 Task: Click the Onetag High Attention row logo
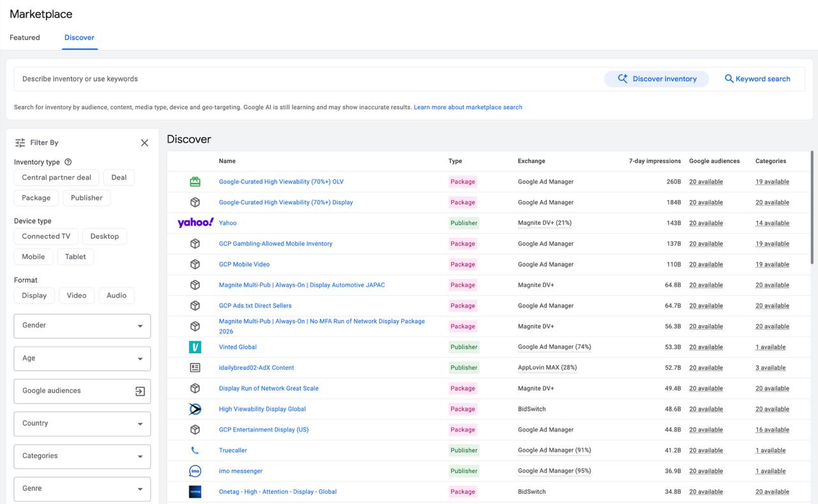[x=196, y=492]
